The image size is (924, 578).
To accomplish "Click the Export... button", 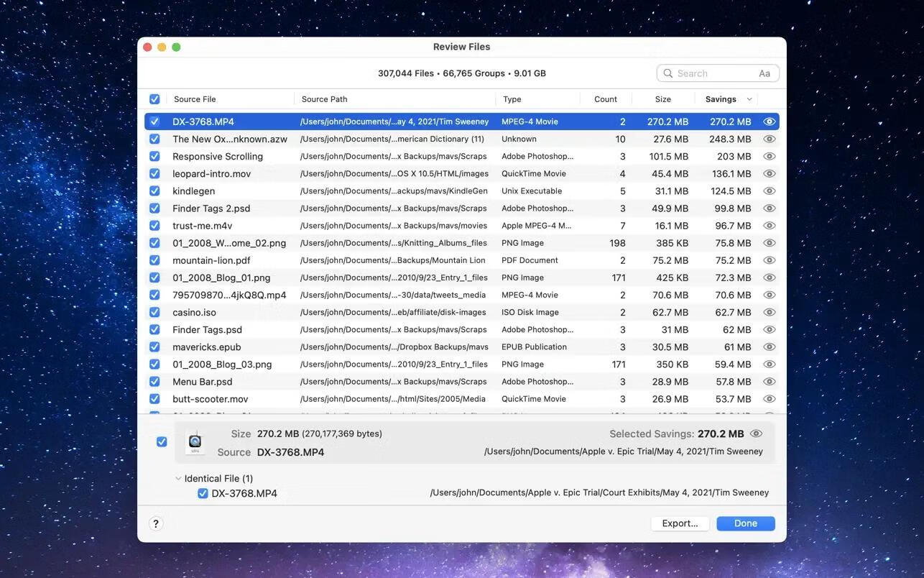I will click(680, 523).
